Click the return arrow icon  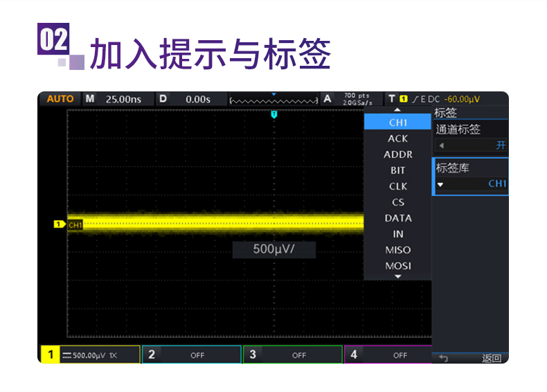[x=443, y=358]
